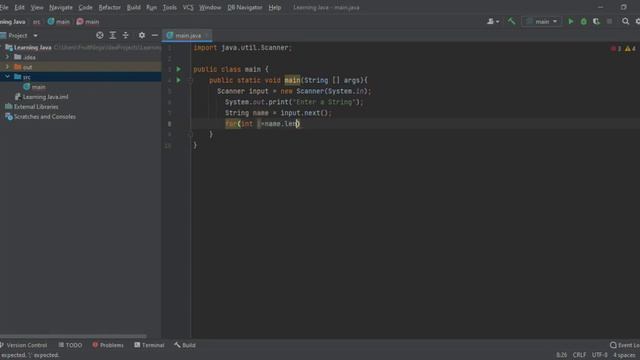Open the Code menu
The width and height of the screenshot is (640, 360).
85,7
